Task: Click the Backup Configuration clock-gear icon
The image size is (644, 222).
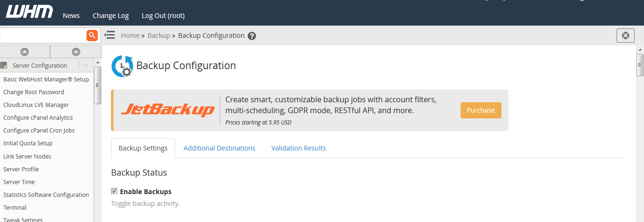Action: [x=121, y=66]
